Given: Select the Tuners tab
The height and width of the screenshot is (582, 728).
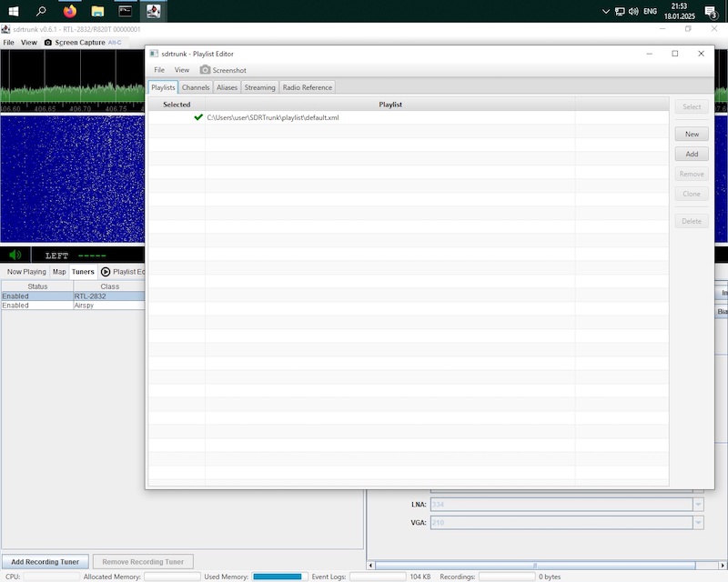Looking at the screenshot, I should [x=83, y=272].
